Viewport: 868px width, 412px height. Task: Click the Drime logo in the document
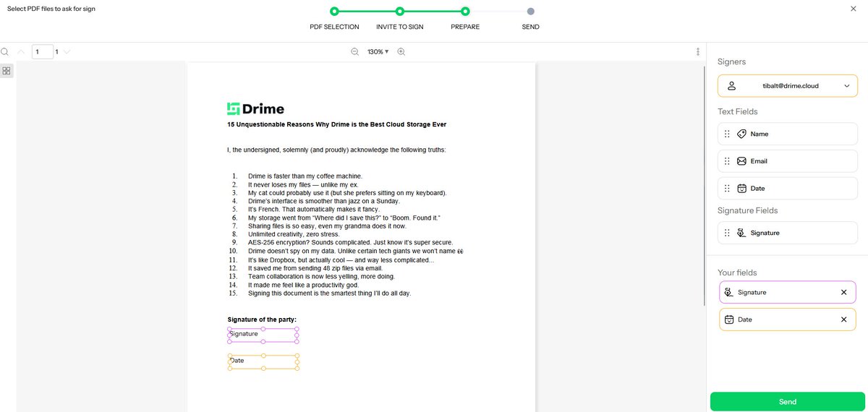pyautogui.click(x=255, y=109)
